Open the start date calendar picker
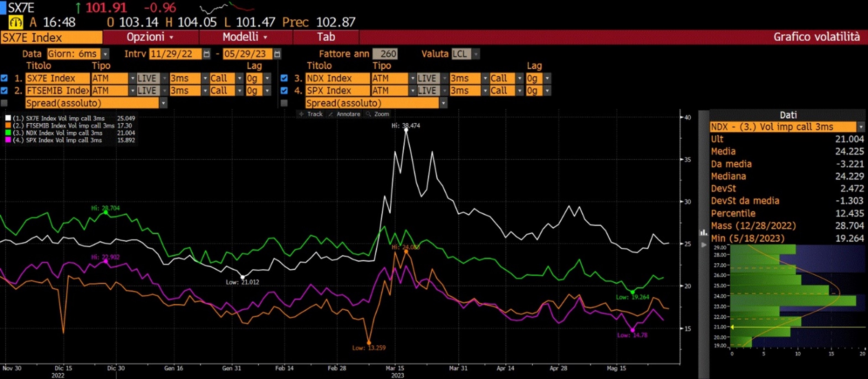The width and height of the screenshot is (868, 379). [x=207, y=54]
